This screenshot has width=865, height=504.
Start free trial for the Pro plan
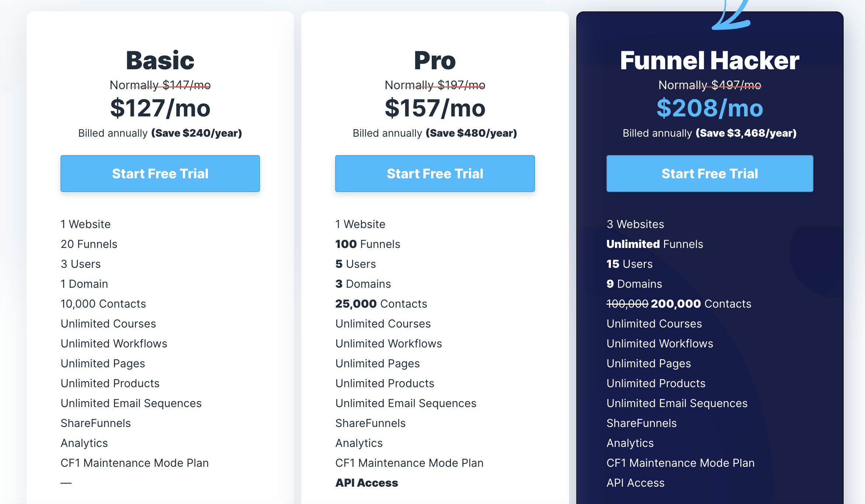click(x=435, y=173)
